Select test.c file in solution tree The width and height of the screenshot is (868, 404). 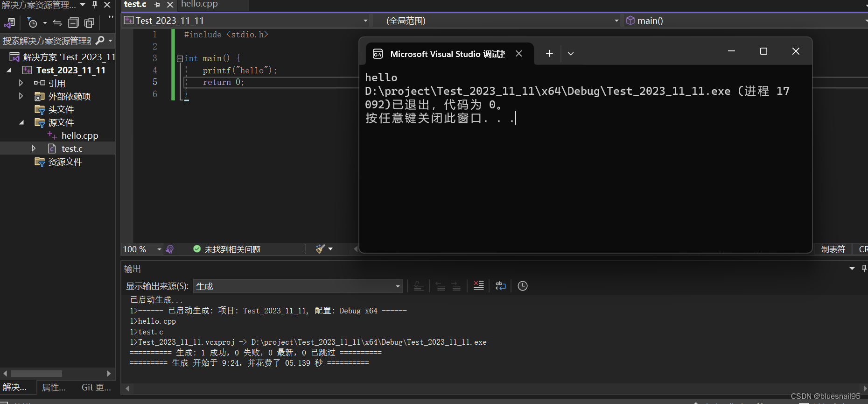(72, 149)
